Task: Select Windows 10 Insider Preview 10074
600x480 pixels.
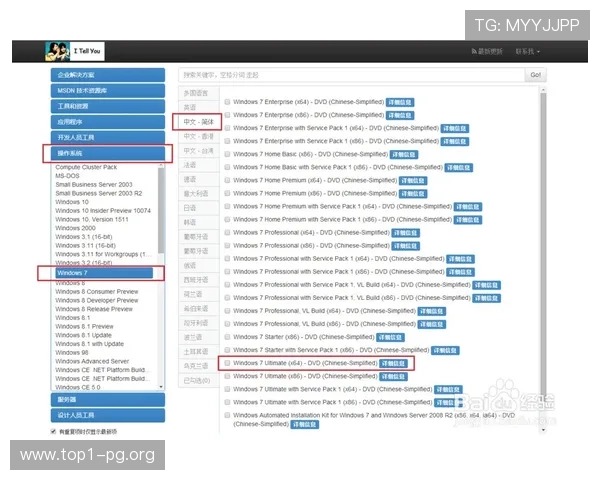Action: (103, 211)
